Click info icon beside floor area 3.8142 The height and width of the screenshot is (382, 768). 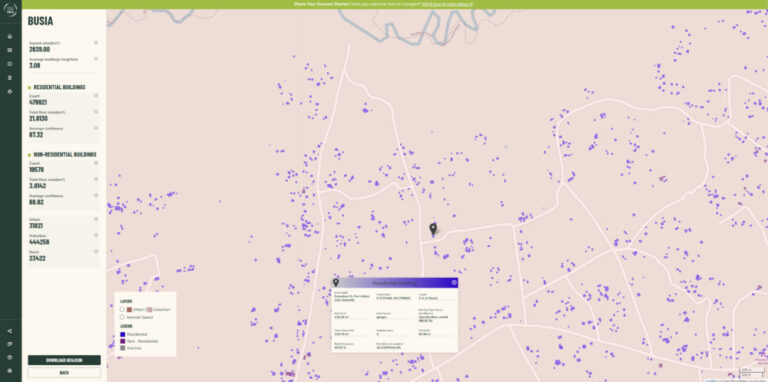click(96, 179)
